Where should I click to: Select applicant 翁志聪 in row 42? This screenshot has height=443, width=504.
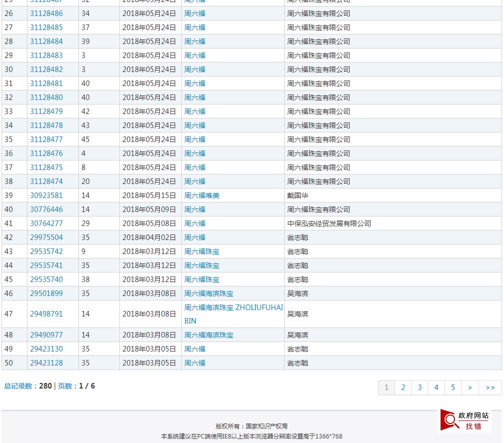pyautogui.click(x=298, y=237)
